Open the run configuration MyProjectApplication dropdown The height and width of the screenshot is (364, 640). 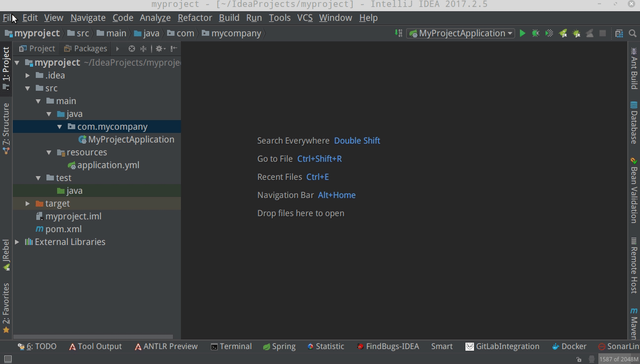click(x=461, y=34)
